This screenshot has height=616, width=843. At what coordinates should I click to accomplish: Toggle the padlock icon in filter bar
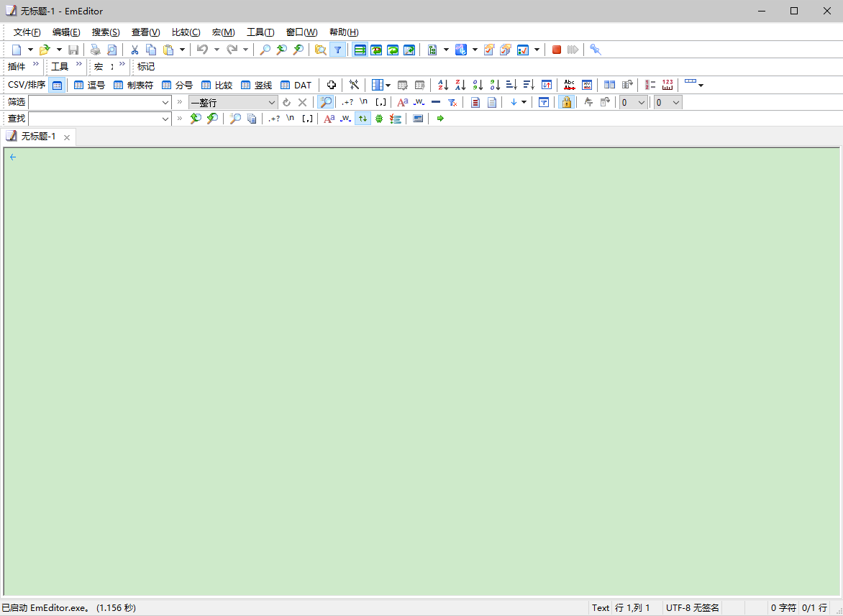566,102
